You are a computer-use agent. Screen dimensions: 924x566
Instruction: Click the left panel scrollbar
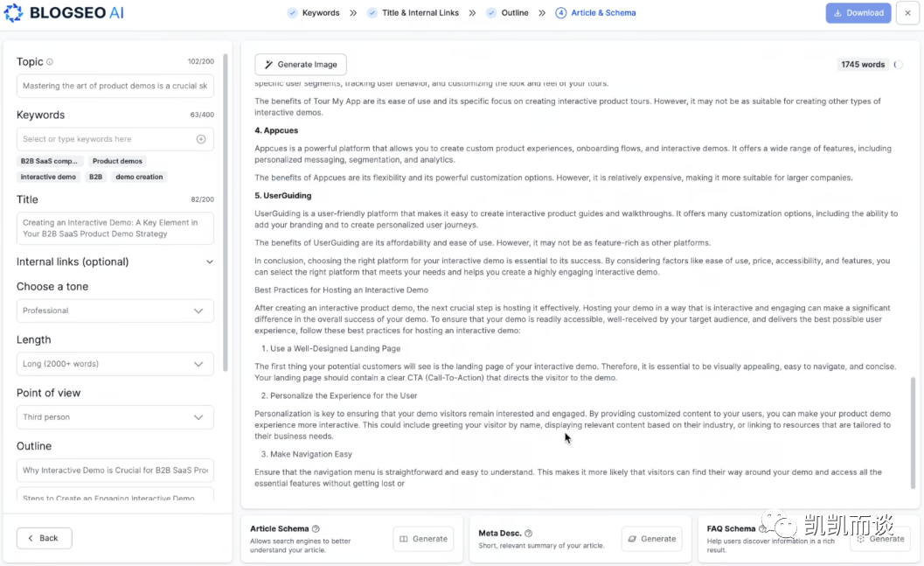(226, 213)
